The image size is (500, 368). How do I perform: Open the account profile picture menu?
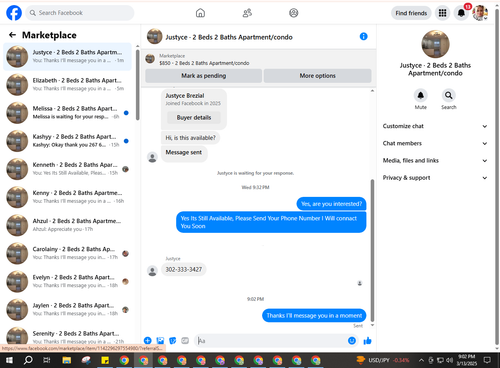pos(480,13)
